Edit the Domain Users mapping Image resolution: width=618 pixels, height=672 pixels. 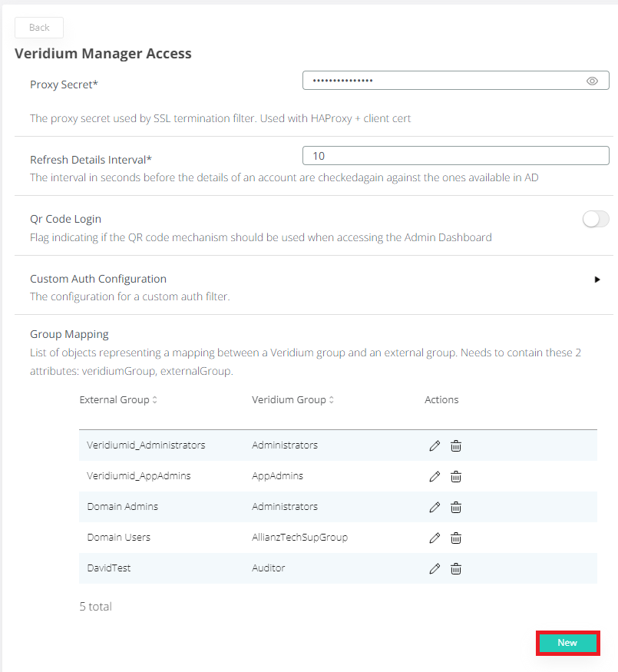(x=435, y=538)
